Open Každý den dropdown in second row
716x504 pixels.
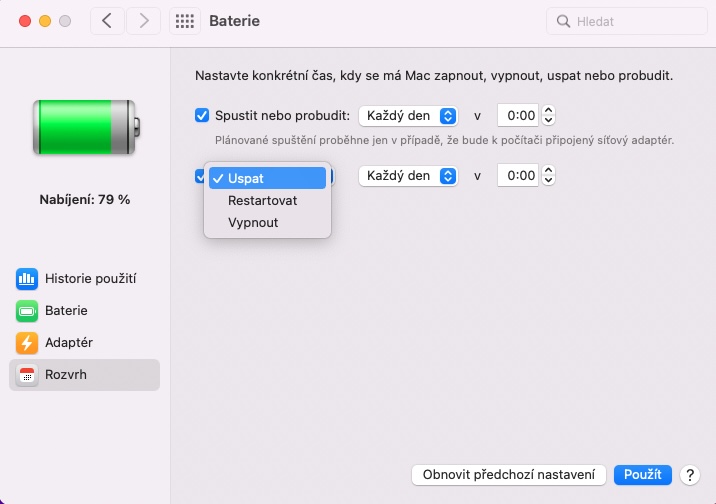(x=408, y=176)
